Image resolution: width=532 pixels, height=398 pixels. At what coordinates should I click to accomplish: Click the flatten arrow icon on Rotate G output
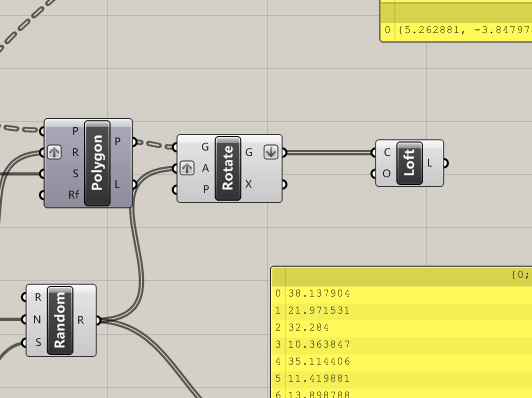271,152
